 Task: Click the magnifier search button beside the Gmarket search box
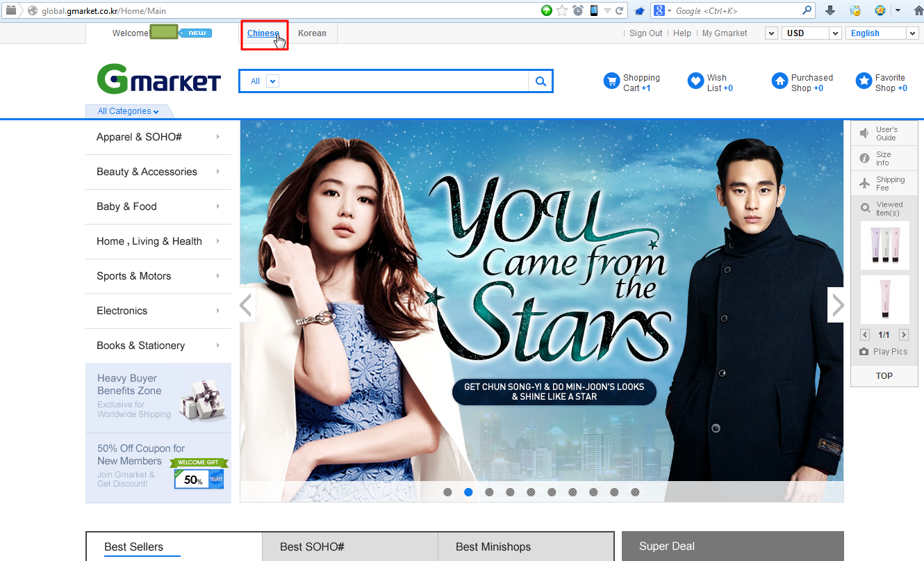(541, 81)
